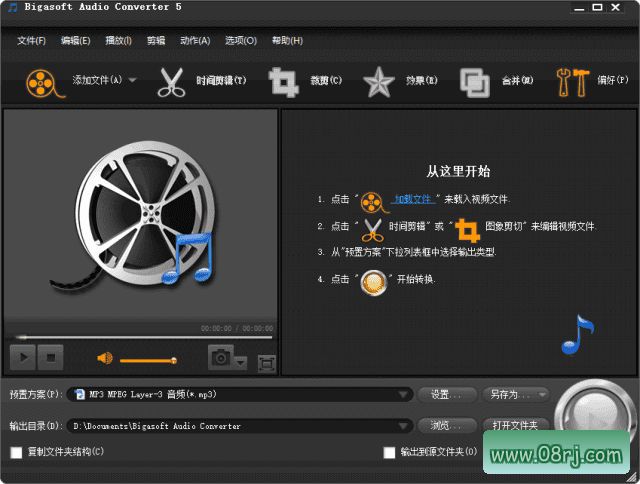The width and height of the screenshot is (640, 484).
Task: Enable the copy folder structure checkbox
Action: click(x=16, y=453)
